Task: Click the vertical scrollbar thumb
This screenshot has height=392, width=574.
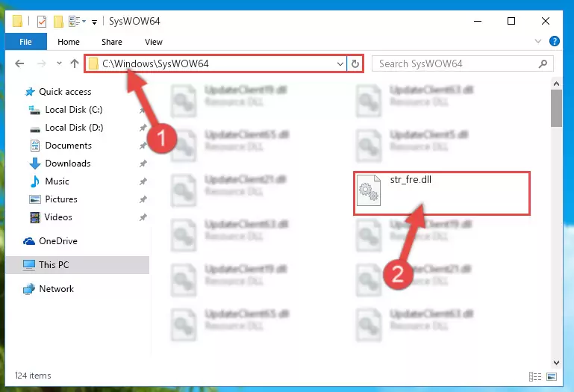Action: (x=556, y=108)
